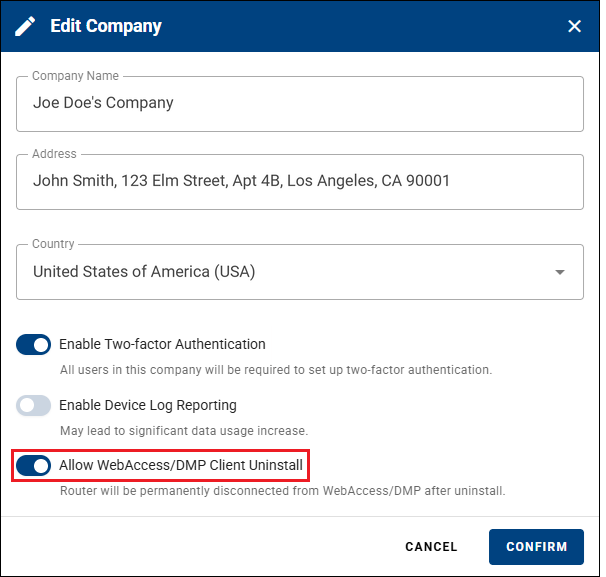Toggle Allow WebAccess/DMP Client Uninstall switch

(x=33, y=465)
